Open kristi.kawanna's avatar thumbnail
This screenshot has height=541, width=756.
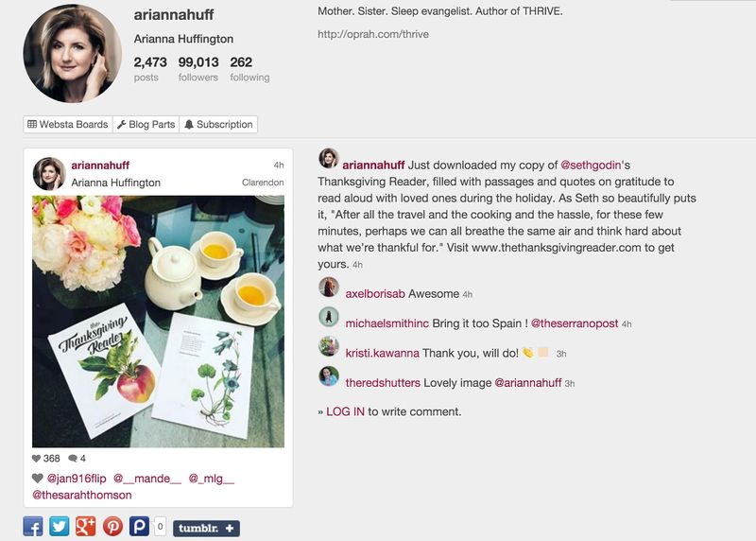329,347
